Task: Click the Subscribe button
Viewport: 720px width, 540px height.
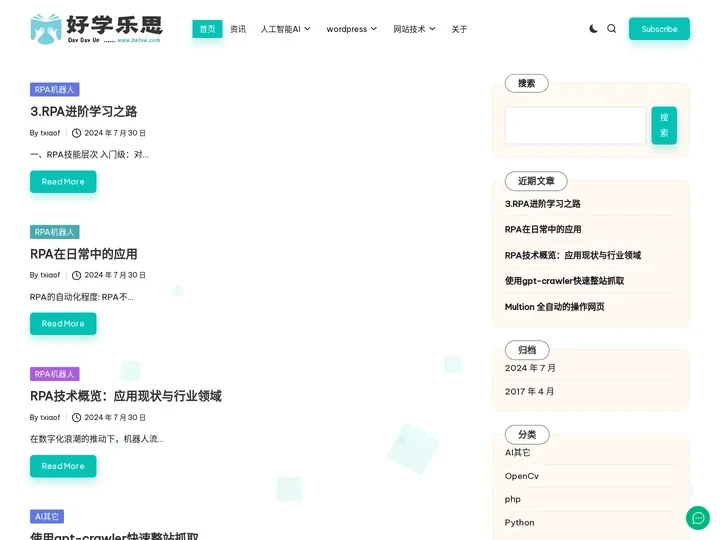Action: coord(659,29)
